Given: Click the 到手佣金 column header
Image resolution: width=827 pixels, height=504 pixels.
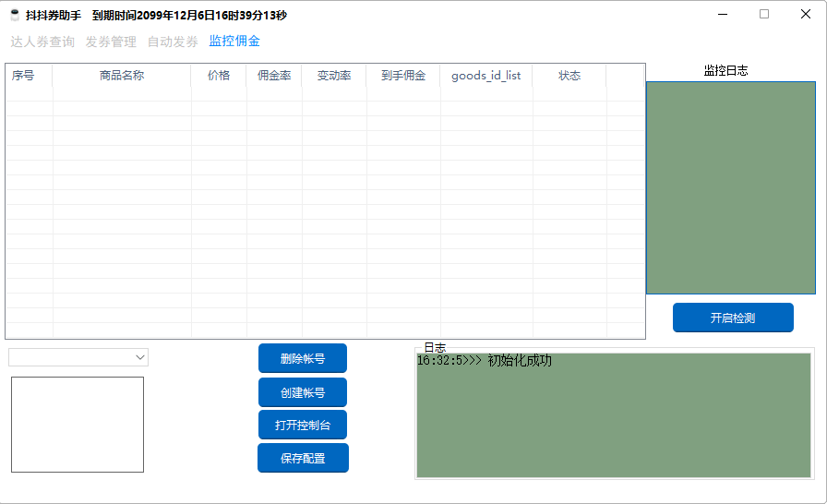Looking at the screenshot, I should pos(403,76).
